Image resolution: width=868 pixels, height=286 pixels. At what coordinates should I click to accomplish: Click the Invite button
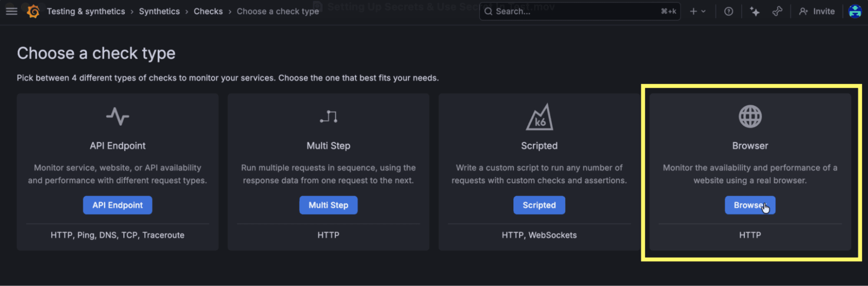tap(817, 11)
